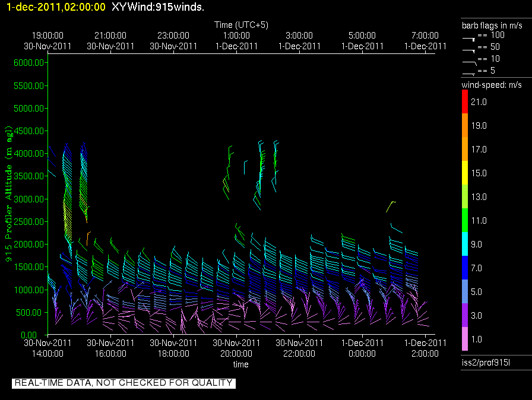Viewport: 532px width, 400px height.
Task: Click the 5 m/s barb flag icon
Action: pos(469,72)
